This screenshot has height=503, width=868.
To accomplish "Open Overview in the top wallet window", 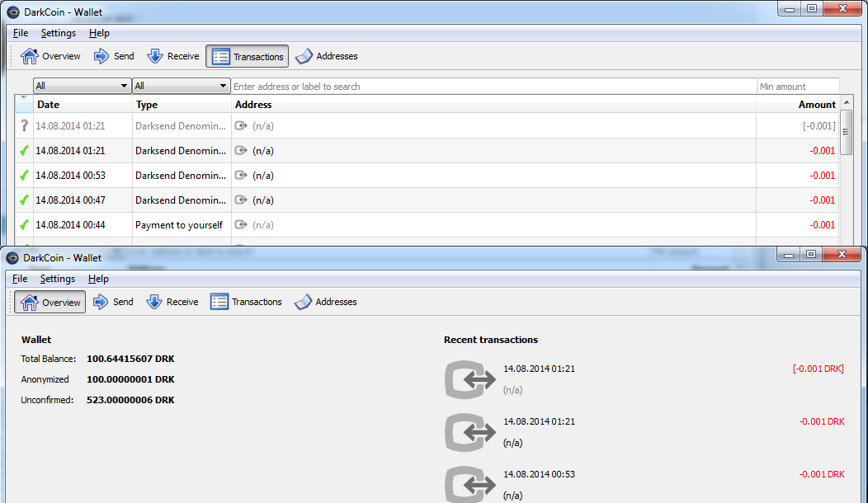I will point(50,56).
